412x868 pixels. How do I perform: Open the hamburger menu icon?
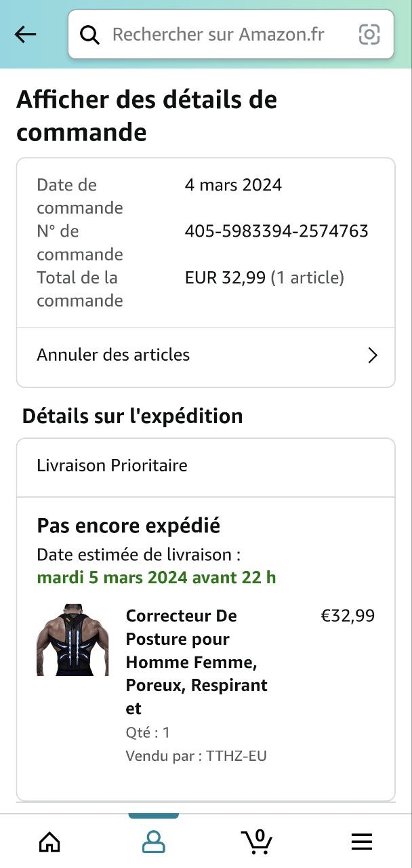(x=362, y=842)
